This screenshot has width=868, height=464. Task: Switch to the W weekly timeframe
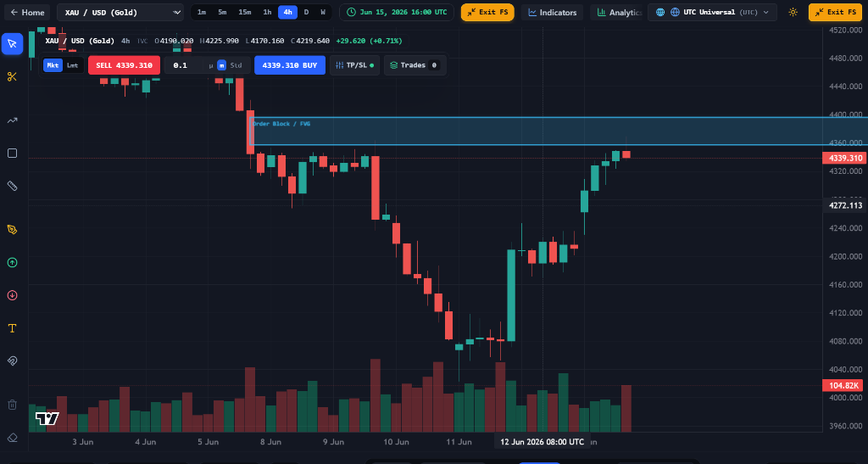click(323, 12)
